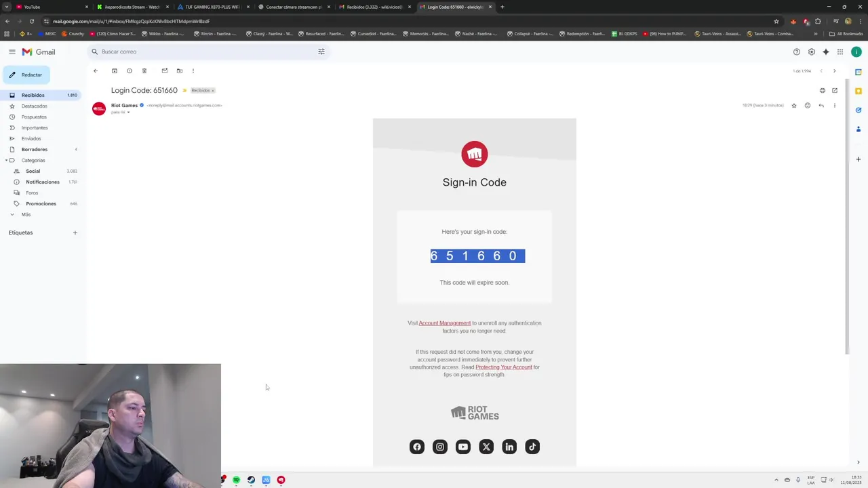Switch to the YouTube tab
Screen dimensions: 868x488
pyautogui.click(x=52, y=7)
